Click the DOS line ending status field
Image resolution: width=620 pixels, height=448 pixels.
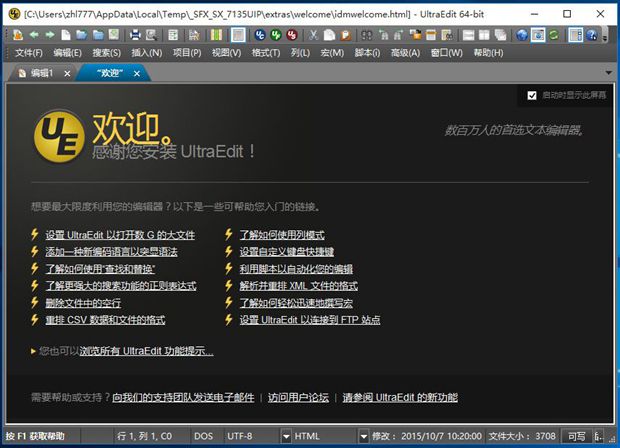click(203, 436)
